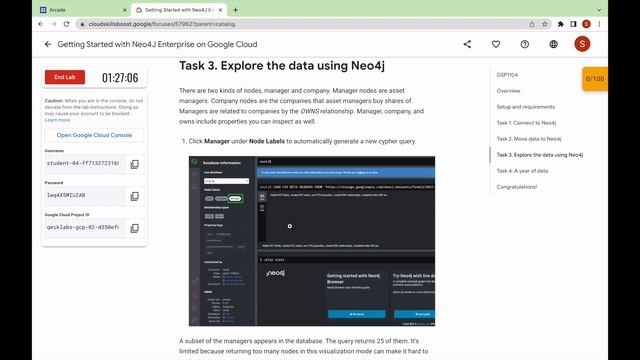
Task: Click the lab title text
Action: click(x=157, y=44)
